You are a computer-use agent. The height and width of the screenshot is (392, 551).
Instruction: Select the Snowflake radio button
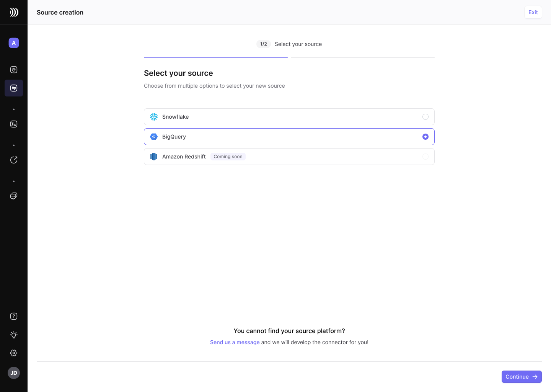(425, 117)
